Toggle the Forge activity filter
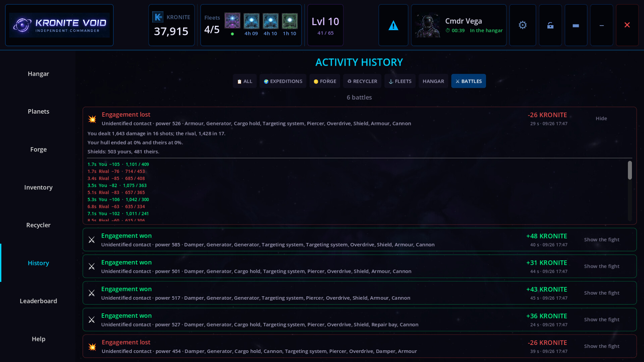Viewport: 644px width, 362px height. pyautogui.click(x=325, y=81)
